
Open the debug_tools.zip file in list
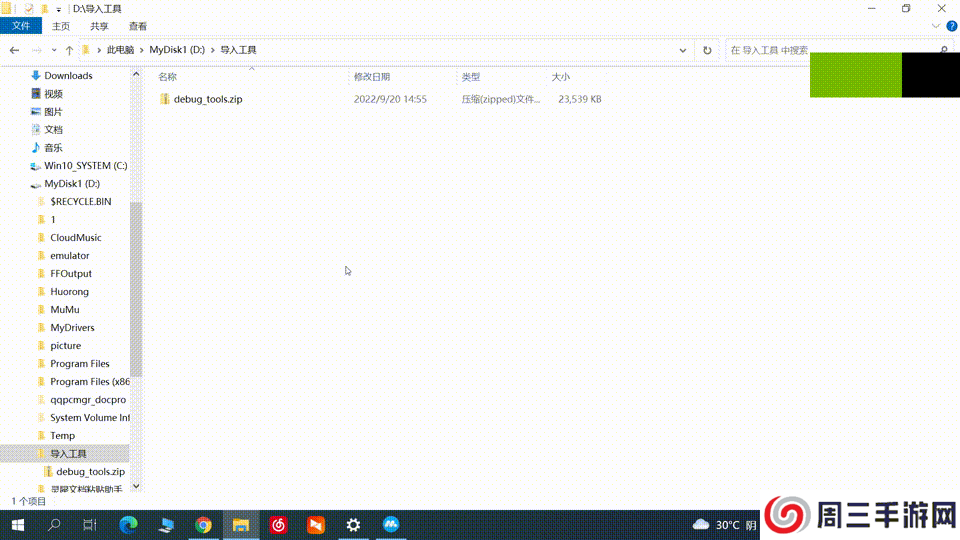click(x=207, y=99)
